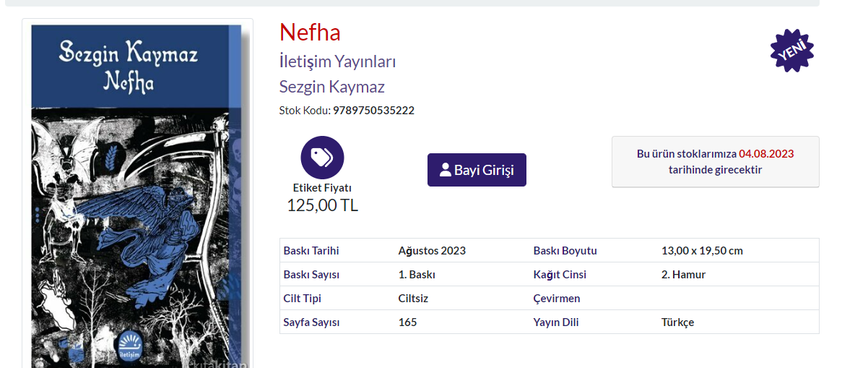The image size is (868, 368).
Task: Click the Sayfa Sayısı value 165
Action: point(407,322)
